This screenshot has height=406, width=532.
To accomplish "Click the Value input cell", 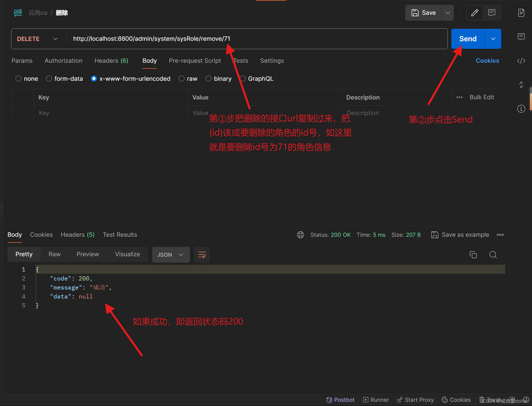I will (265, 113).
